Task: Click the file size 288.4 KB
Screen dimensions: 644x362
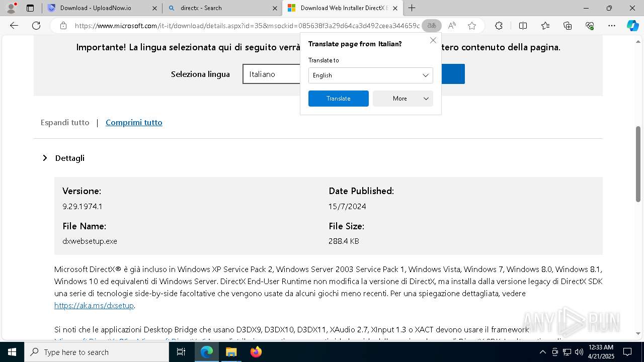Action: [344, 241]
